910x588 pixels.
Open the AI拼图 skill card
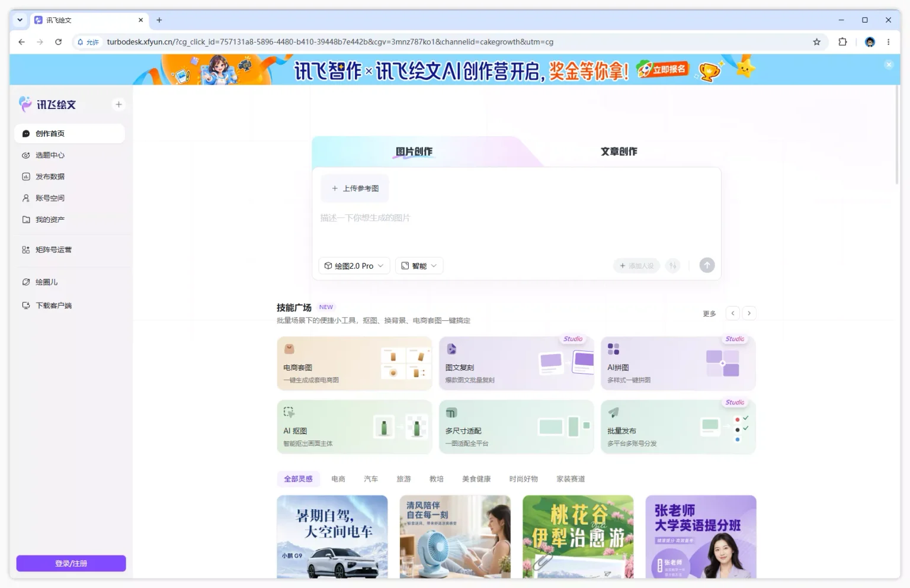678,364
